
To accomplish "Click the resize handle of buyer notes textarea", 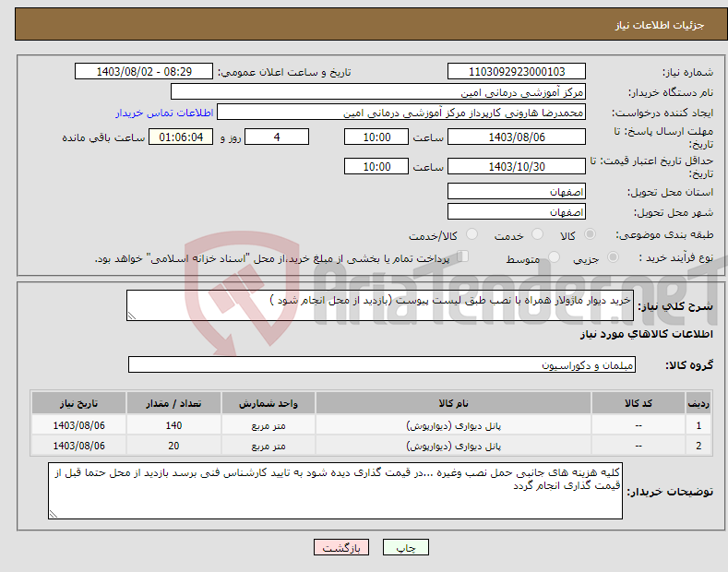I will click(54, 514).
